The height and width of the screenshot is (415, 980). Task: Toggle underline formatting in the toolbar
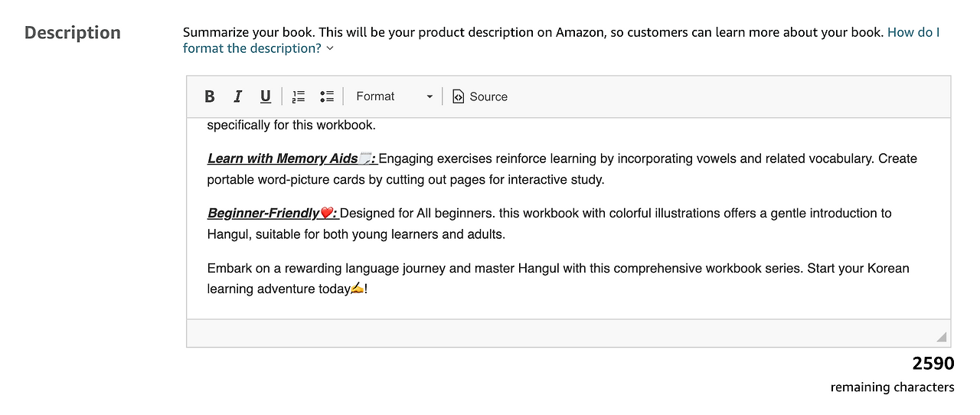[x=265, y=96]
